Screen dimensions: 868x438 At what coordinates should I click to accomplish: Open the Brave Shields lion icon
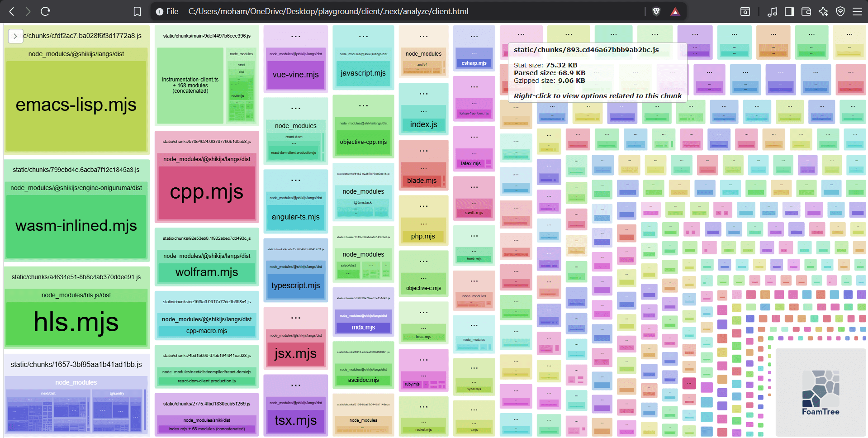[656, 11]
